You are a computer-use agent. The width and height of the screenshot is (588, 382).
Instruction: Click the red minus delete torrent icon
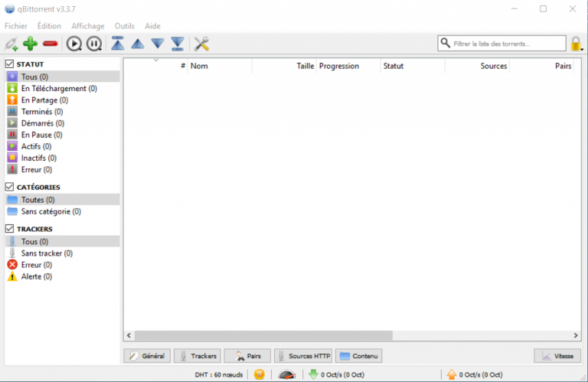[x=51, y=44]
